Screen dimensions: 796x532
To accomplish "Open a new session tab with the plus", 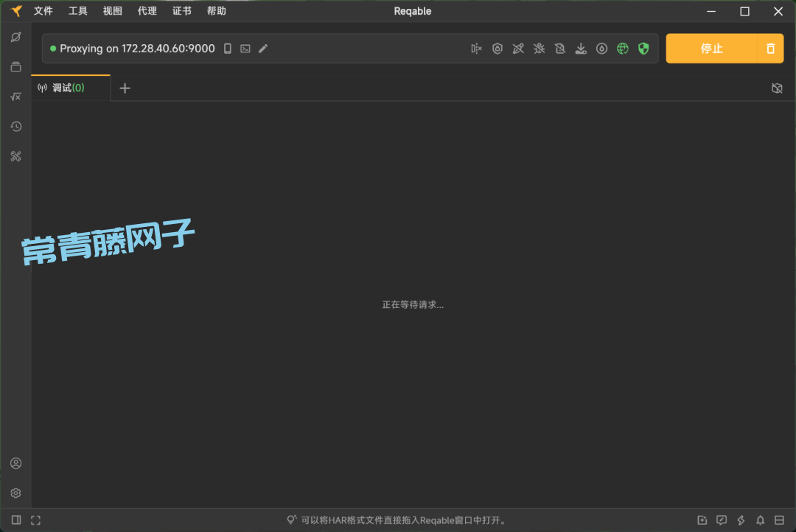I will coord(124,88).
